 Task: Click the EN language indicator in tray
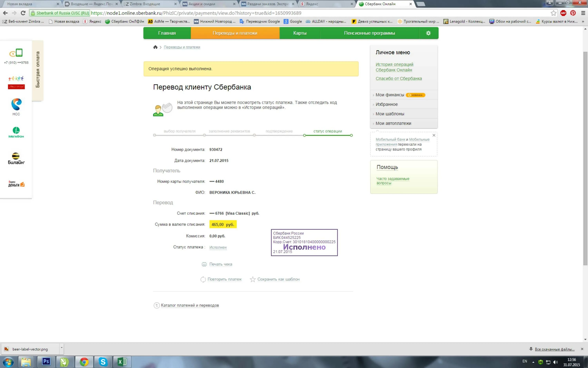[x=524, y=362]
